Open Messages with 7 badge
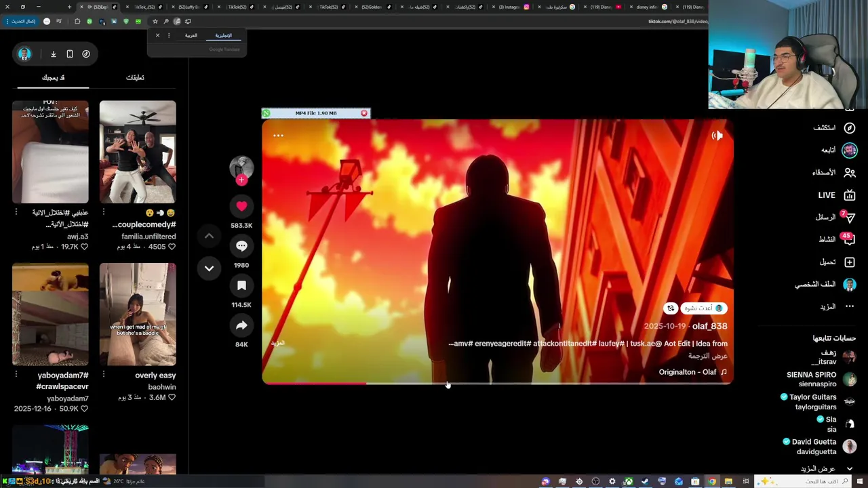 835,218
